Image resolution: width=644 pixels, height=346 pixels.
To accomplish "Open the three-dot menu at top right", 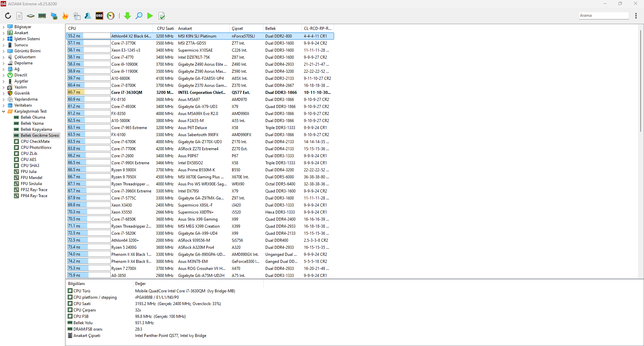I will coord(636,16).
